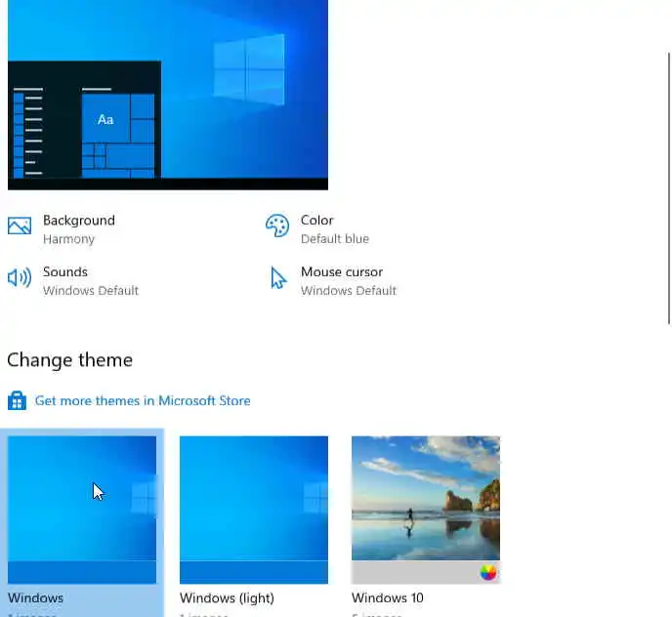
Task: Click the Harmony background value text
Action: (x=68, y=239)
